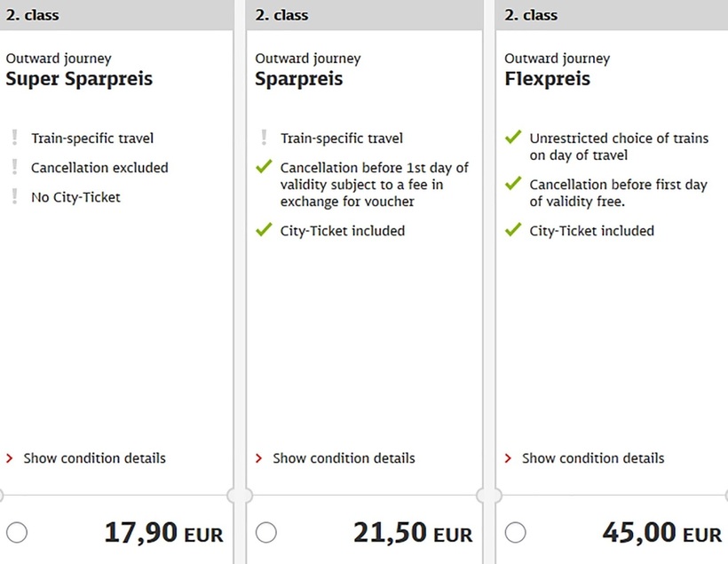Click the 45,00 EUR price
The width and height of the screenshot is (728, 564).
tap(661, 533)
